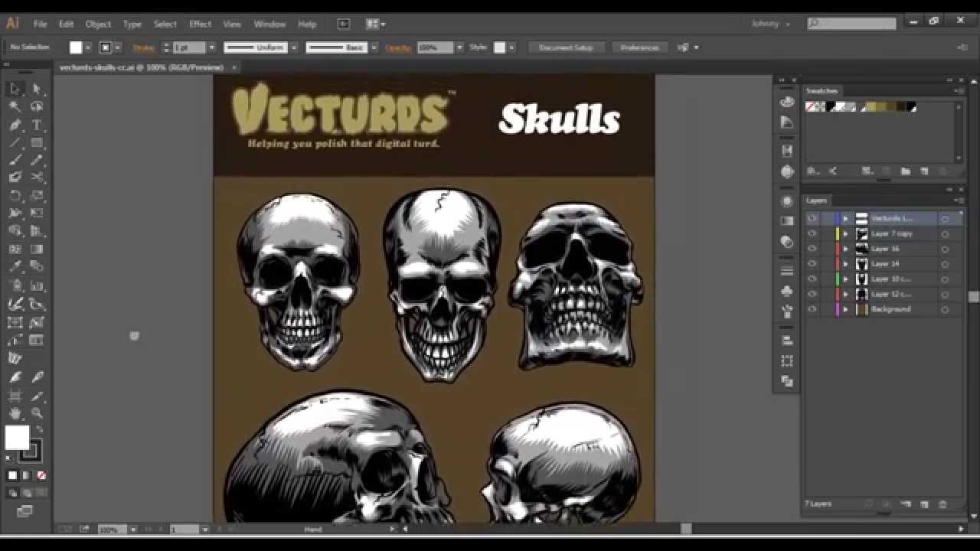Hide Layer 16 visibility eye
This screenshot has width=980, height=551.
(812, 249)
